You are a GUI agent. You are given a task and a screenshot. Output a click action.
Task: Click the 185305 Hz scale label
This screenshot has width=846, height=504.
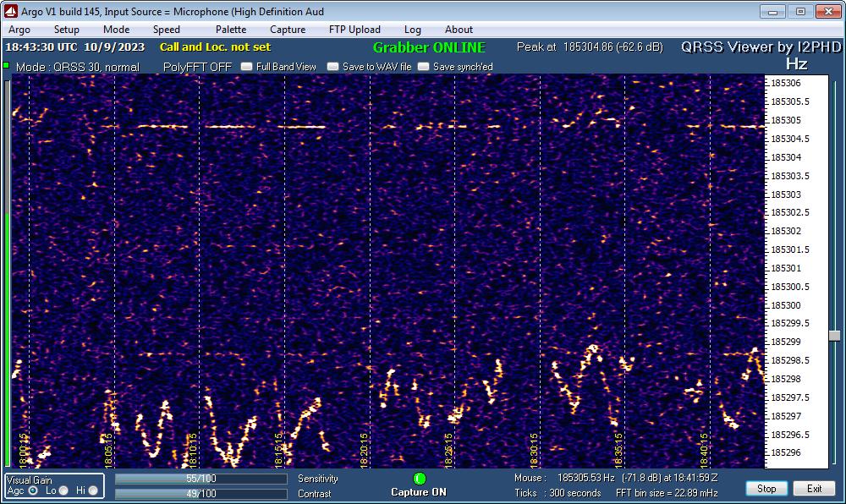coord(786,120)
